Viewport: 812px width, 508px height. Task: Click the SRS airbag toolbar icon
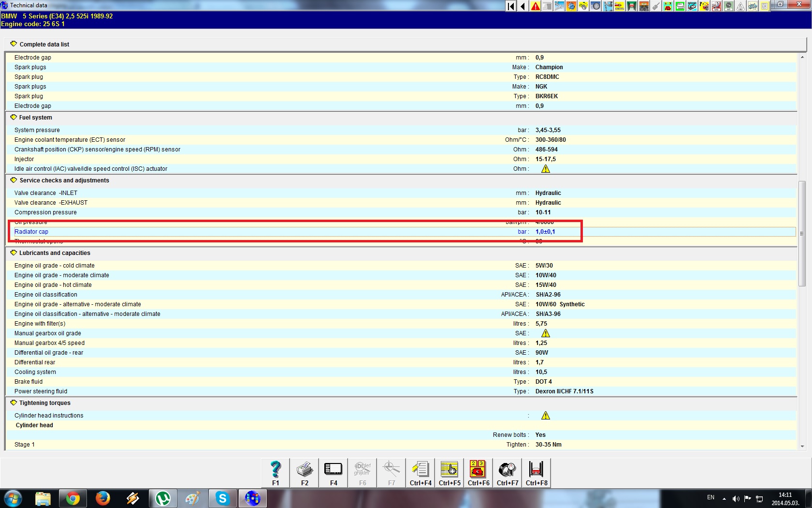pos(716,6)
